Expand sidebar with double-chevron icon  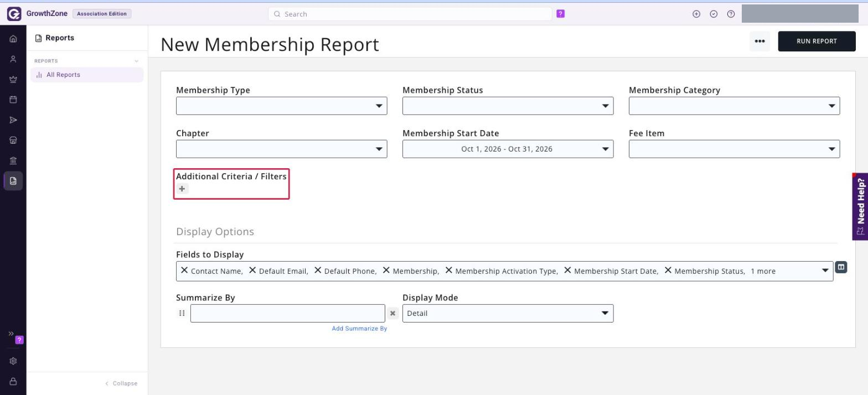[x=11, y=334]
